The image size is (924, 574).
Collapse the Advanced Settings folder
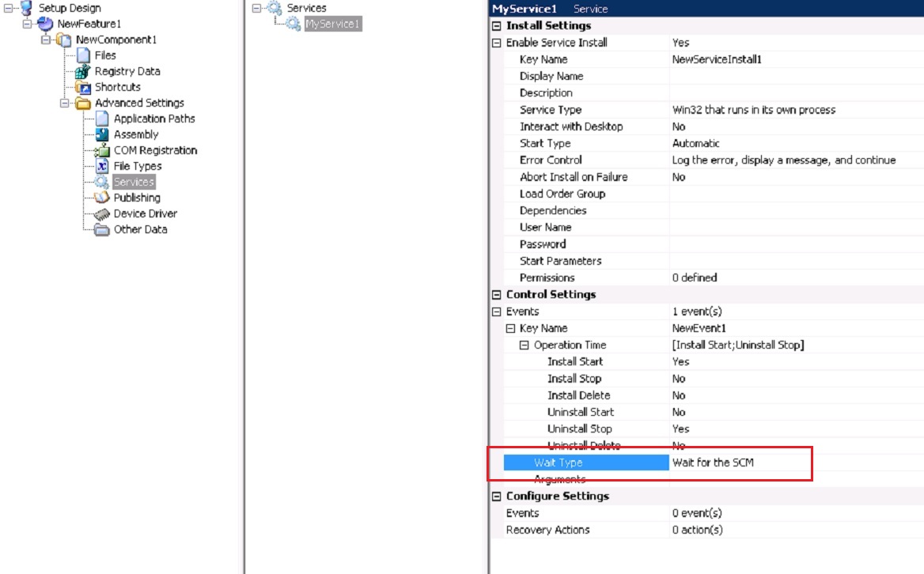coord(65,103)
